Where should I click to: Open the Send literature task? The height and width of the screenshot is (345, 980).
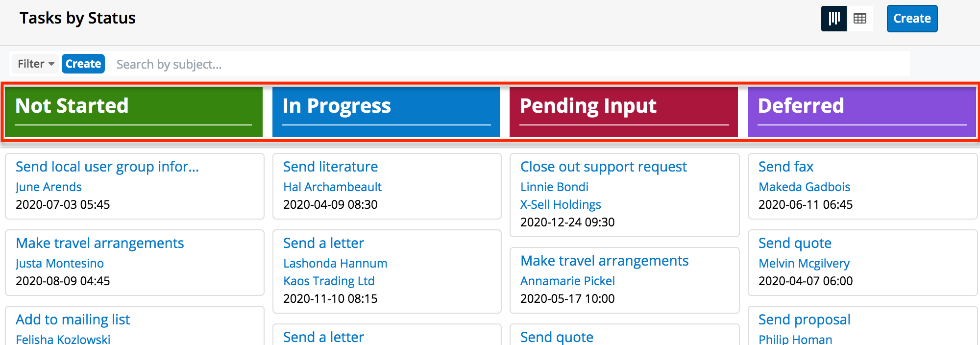click(x=330, y=167)
